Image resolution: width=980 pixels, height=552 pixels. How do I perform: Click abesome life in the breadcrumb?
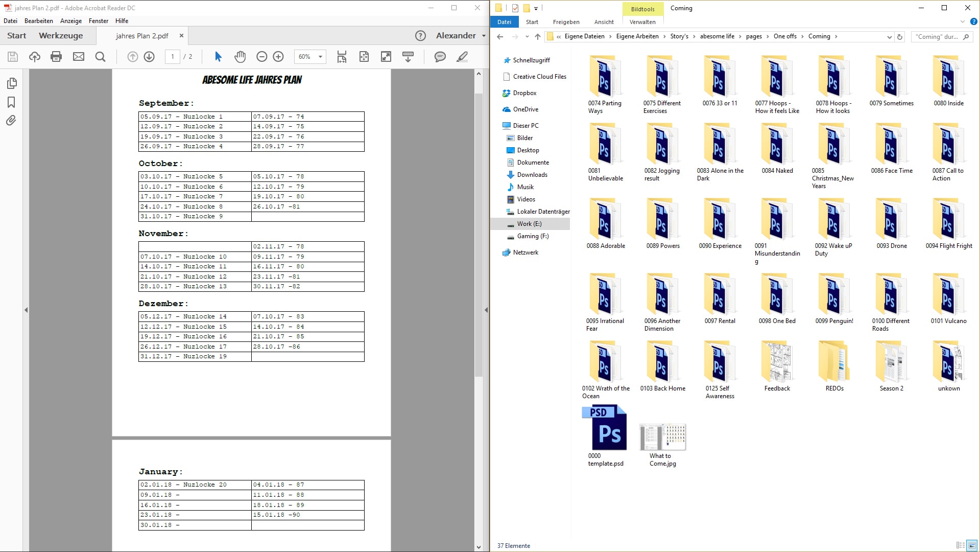tap(717, 37)
